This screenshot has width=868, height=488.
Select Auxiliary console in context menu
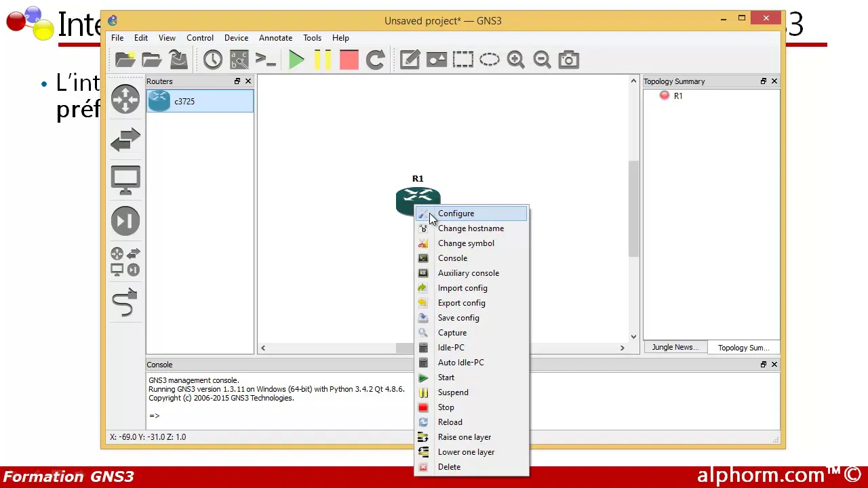pos(471,273)
